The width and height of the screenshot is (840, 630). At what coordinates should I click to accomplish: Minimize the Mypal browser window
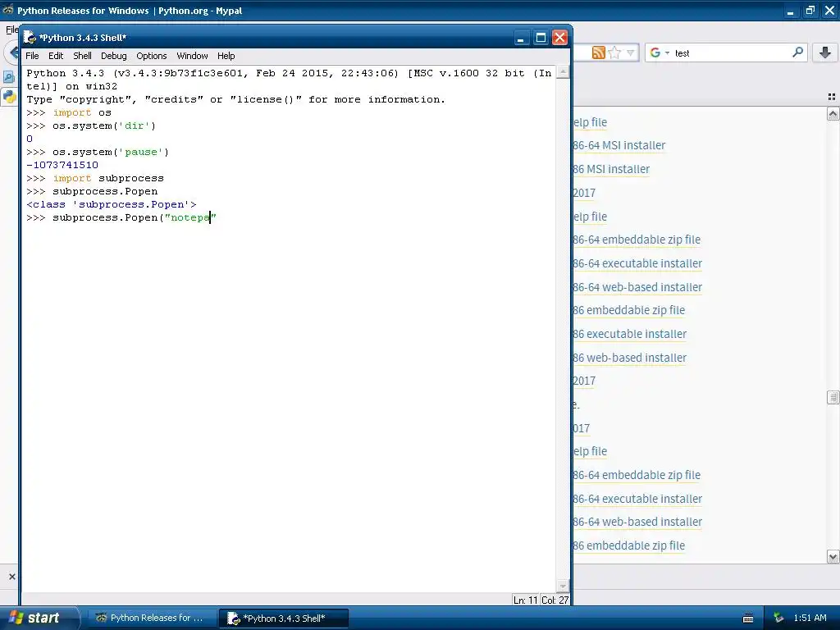pyautogui.click(x=790, y=11)
